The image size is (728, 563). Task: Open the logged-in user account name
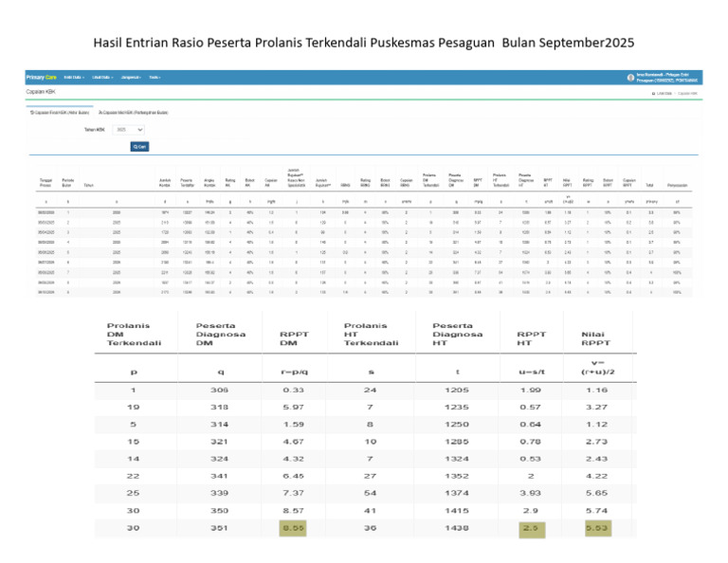[666, 78]
